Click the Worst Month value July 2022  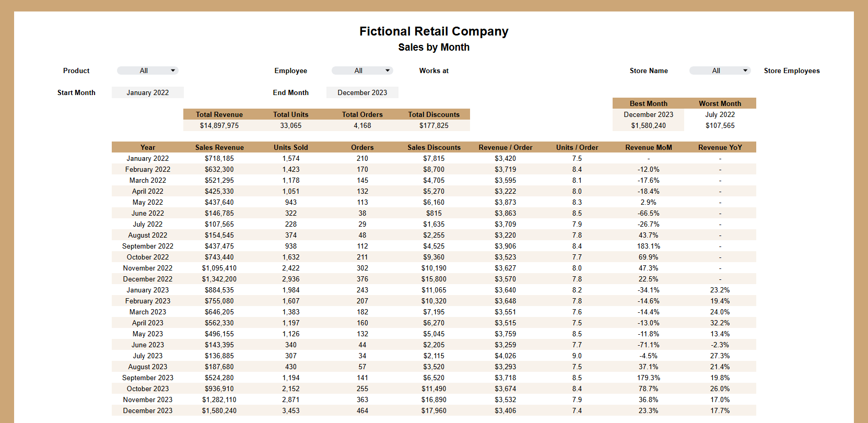tap(720, 114)
